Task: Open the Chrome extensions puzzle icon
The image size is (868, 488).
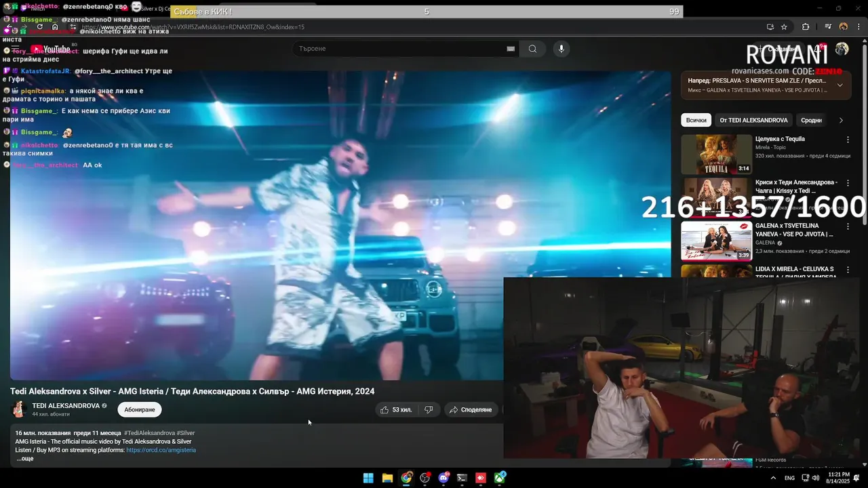Action: pos(806,27)
